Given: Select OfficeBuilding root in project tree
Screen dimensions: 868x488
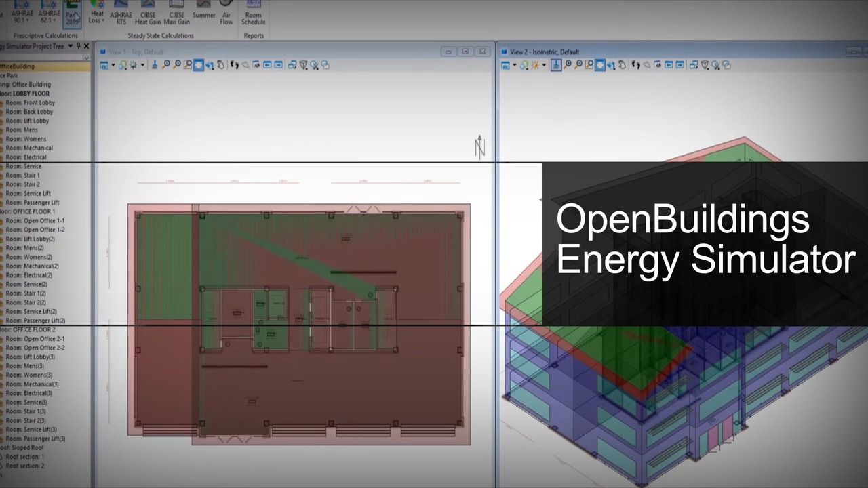Looking at the screenshot, I should 45,66.
